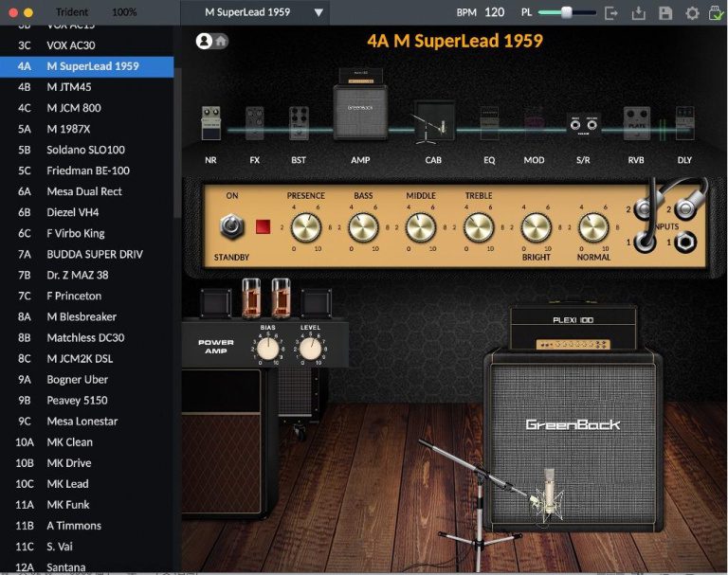Click the 100% zoom level selector

[123, 12]
